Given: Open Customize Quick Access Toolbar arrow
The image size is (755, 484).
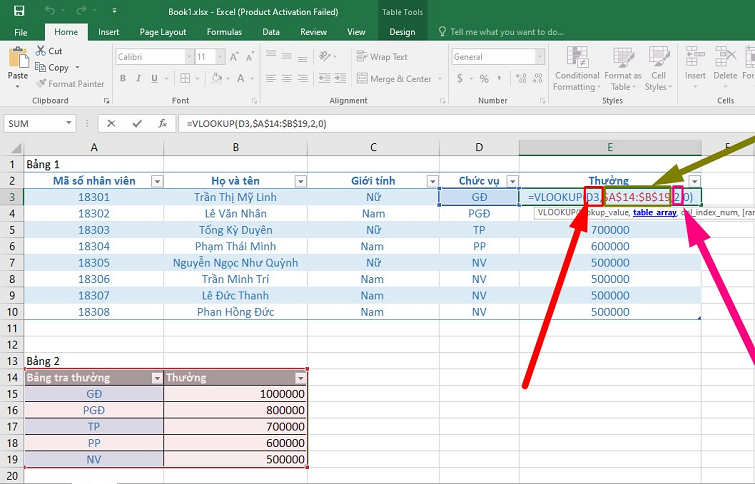Looking at the screenshot, I should point(114,11).
